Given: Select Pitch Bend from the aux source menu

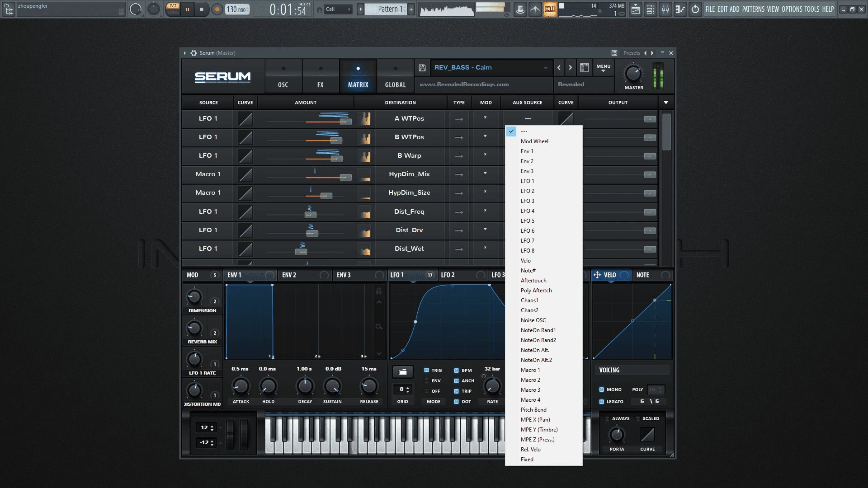Looking at the screenshot, I should click(x=543, y=410).
